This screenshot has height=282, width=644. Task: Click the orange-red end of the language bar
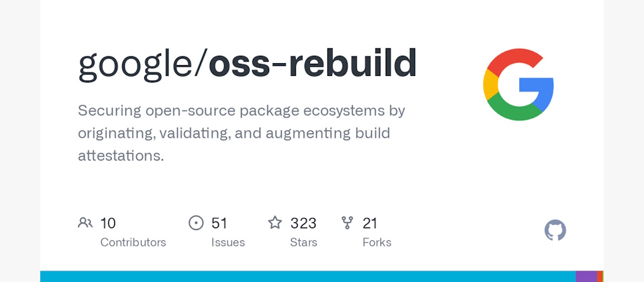tap(600, 277)
